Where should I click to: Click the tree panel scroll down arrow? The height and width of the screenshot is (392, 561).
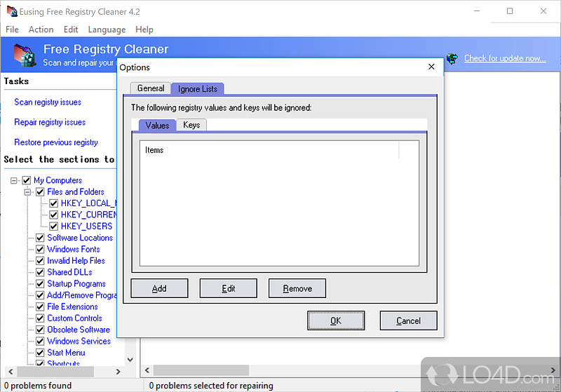[130, 360]
